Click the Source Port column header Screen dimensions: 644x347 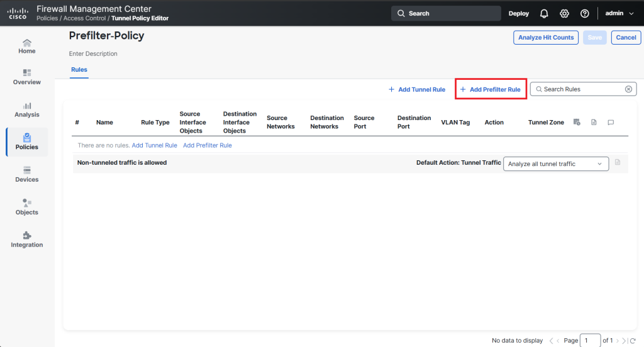coord(364,123)
